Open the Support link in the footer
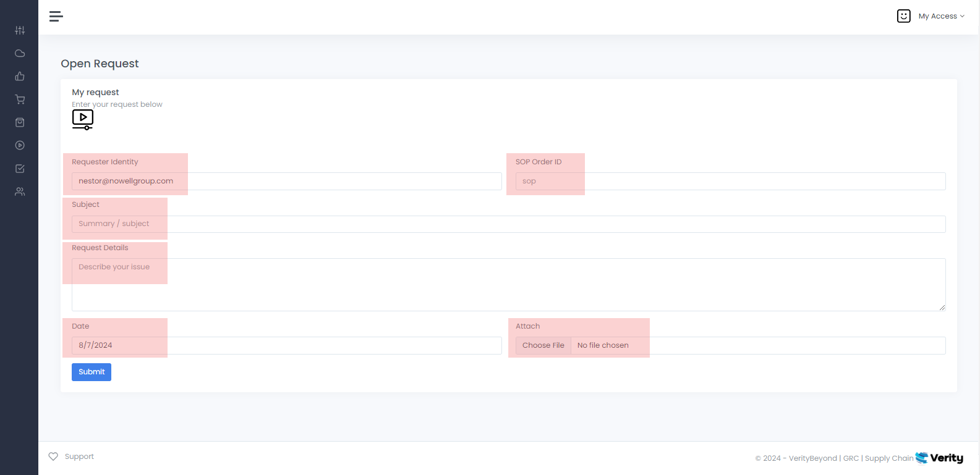This screenshot has height=475, width=980. coord(79,456)
